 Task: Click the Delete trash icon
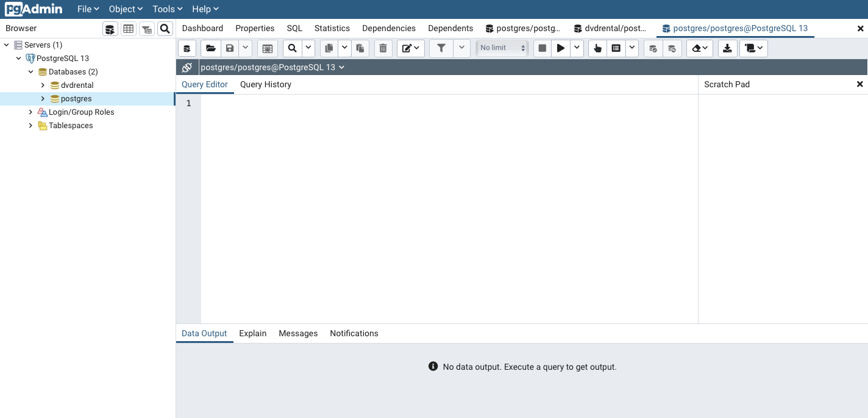pyautogui.click(x=383, y=48)
